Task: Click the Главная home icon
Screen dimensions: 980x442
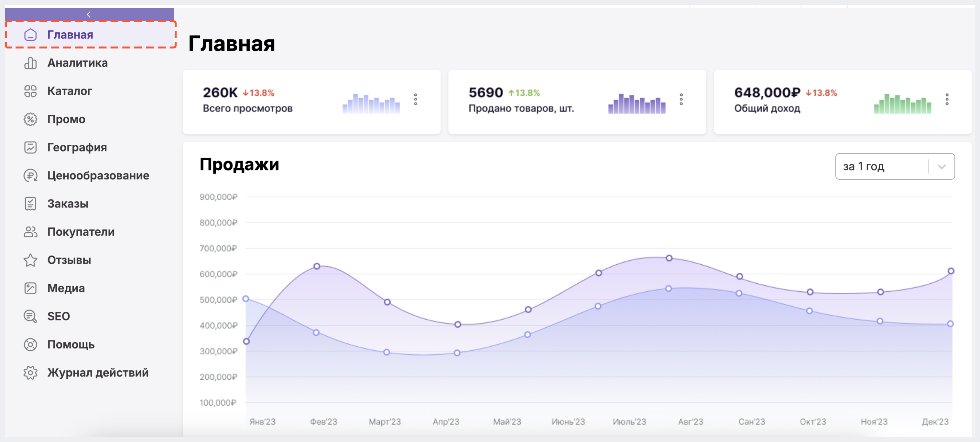Action: click(x=30, y=35)
